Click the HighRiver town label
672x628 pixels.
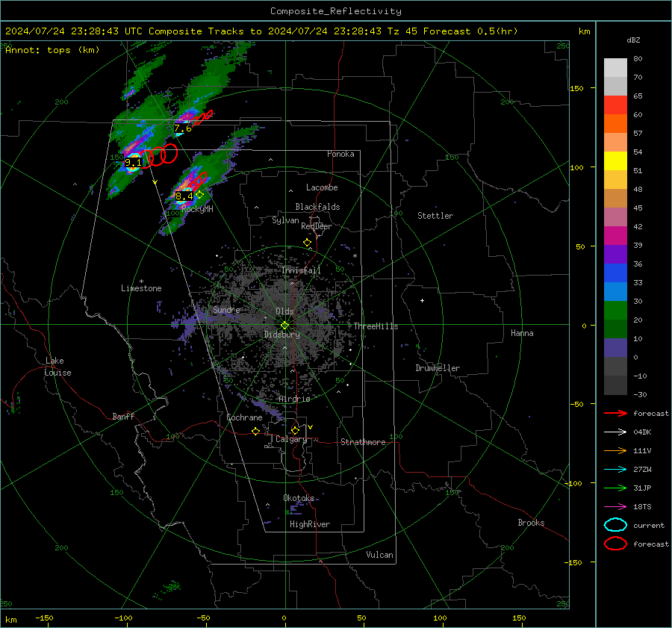[x=310, y=524]
